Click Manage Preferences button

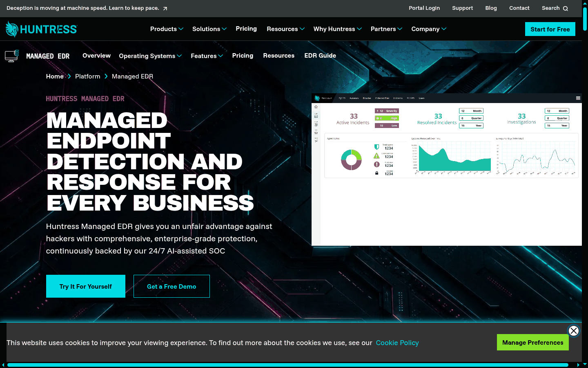click(533, 342)
